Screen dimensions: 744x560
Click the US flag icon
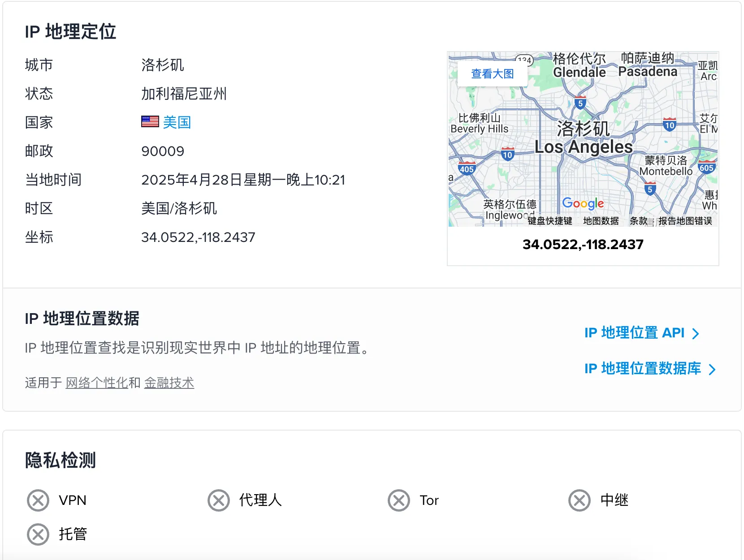pos(150,122)
